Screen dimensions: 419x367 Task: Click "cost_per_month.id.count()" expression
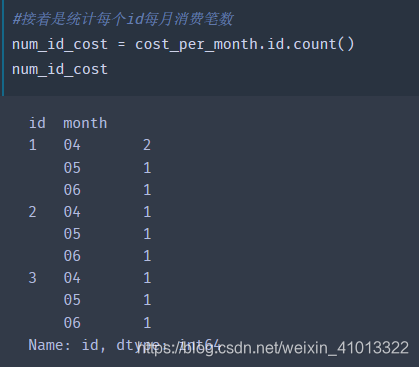tap(245, 45)
